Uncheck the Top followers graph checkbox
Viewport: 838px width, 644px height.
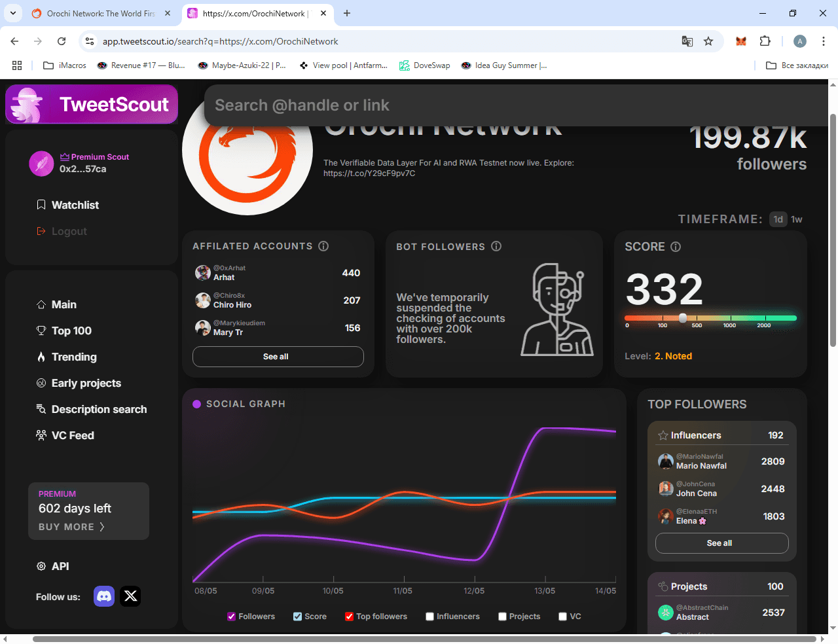pos(349,617)
